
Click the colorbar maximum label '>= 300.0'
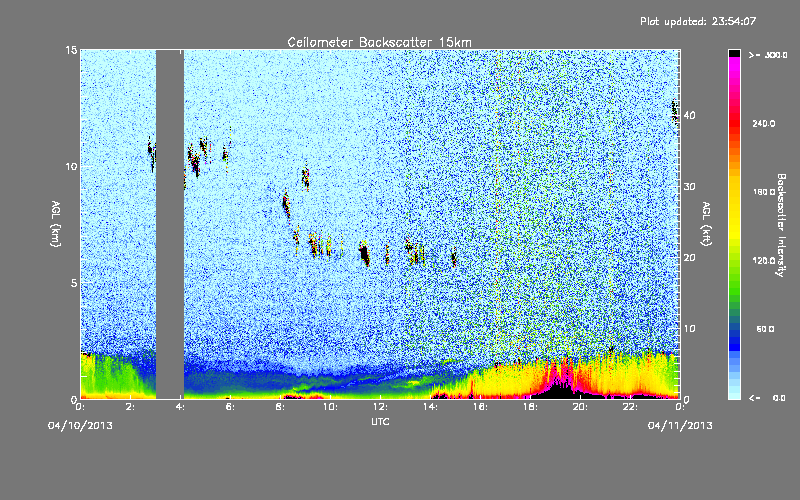[767, 55]
